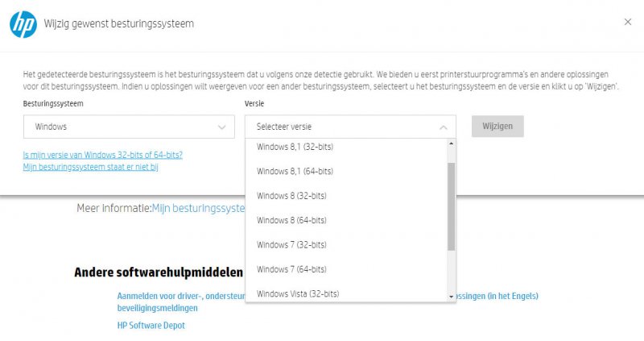Open 'Aanmelden voor driver-' notifications link
The height and width of the screenshot is (341, 644).
(181, 301)
